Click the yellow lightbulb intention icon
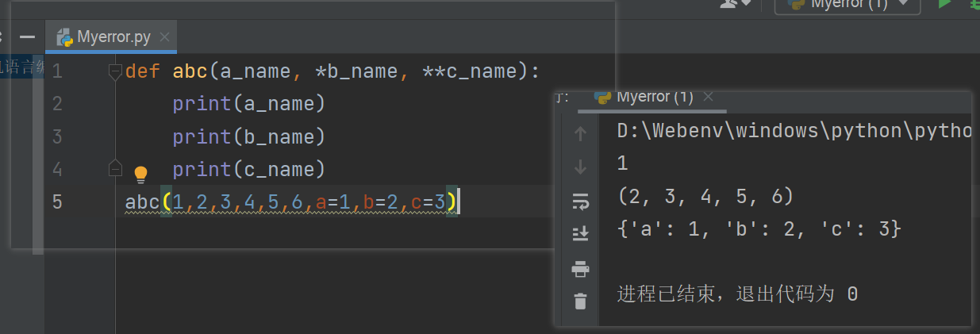The width and height of the screenshot is (980, 334). (x=140, y=174)
